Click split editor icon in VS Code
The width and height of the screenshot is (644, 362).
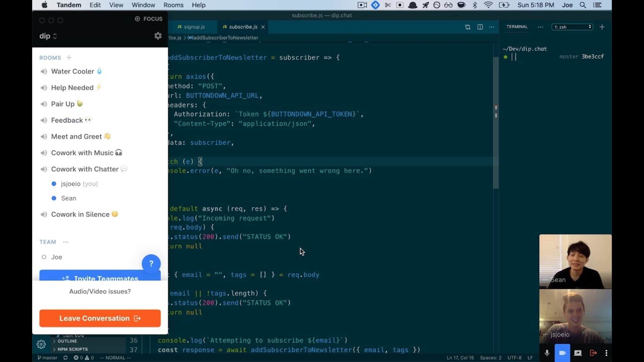pos(480,27)
